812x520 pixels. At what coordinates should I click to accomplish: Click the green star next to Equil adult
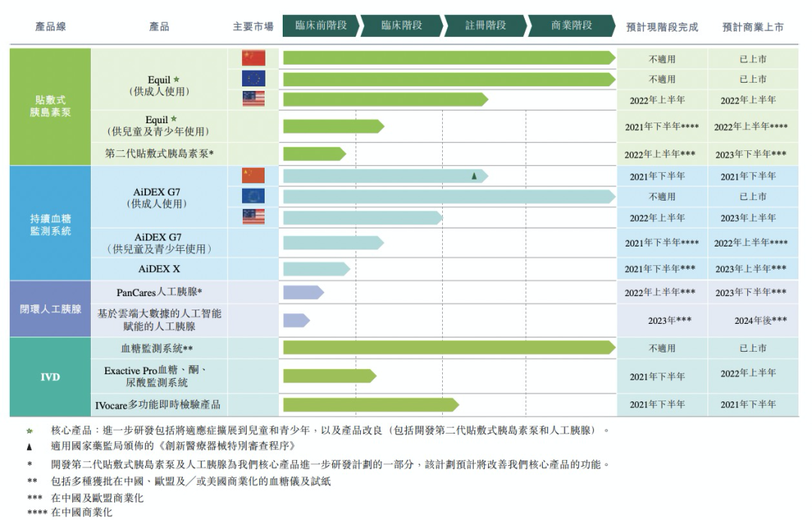(177, 79)
